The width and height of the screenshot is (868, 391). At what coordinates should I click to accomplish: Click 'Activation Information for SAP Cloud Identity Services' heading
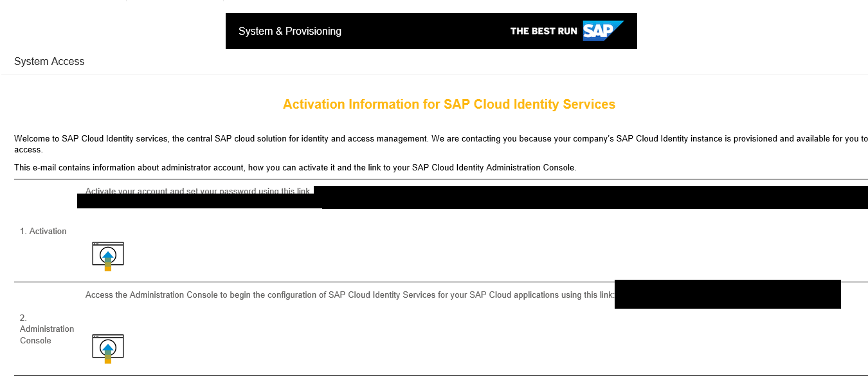449,104
